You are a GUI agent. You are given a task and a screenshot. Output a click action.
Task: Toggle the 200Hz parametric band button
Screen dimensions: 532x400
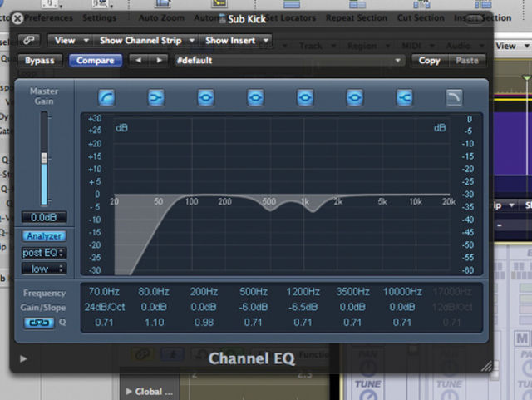click(205, 98)
